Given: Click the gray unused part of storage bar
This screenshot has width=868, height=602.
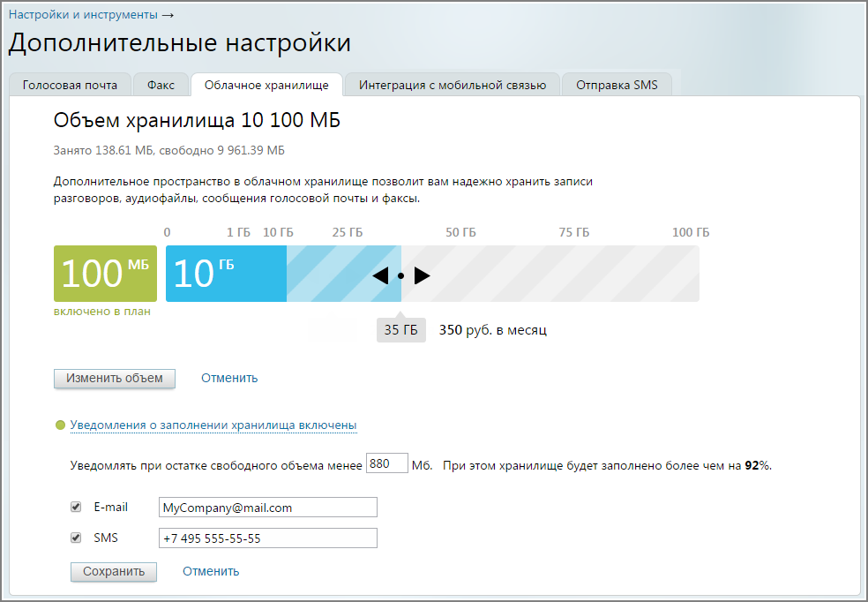Looking at the screenshot, I should pyautogui.click(x=550, y=274).
